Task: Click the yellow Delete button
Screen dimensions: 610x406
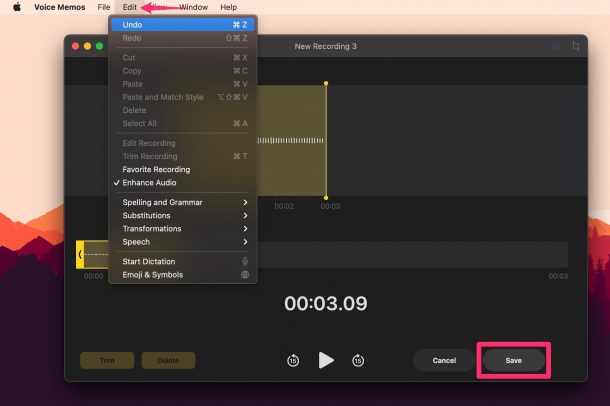Action: tap(168, 360)
